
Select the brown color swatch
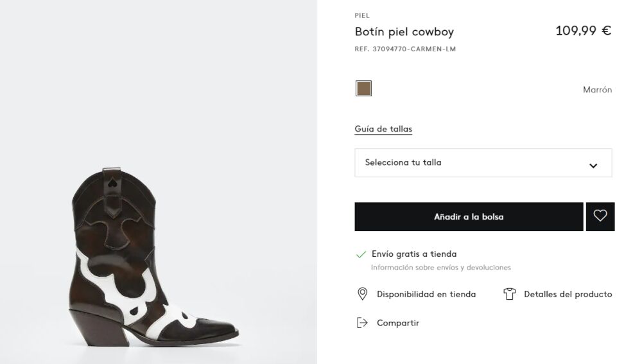click(x=363, y=89)
